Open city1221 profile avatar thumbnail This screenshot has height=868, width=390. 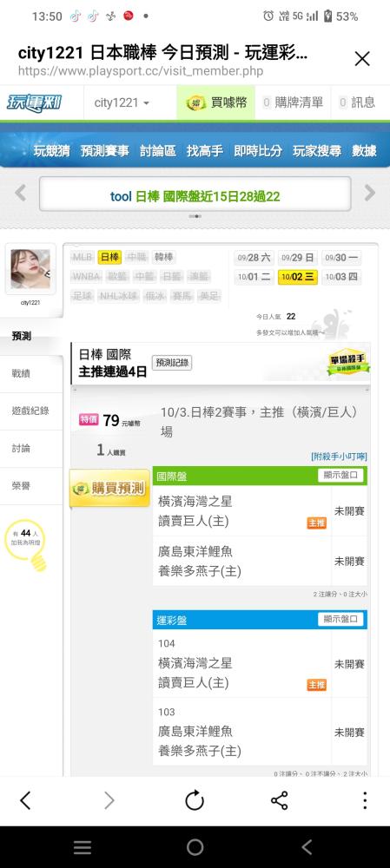pyautogui.click(x=30, y=269)
